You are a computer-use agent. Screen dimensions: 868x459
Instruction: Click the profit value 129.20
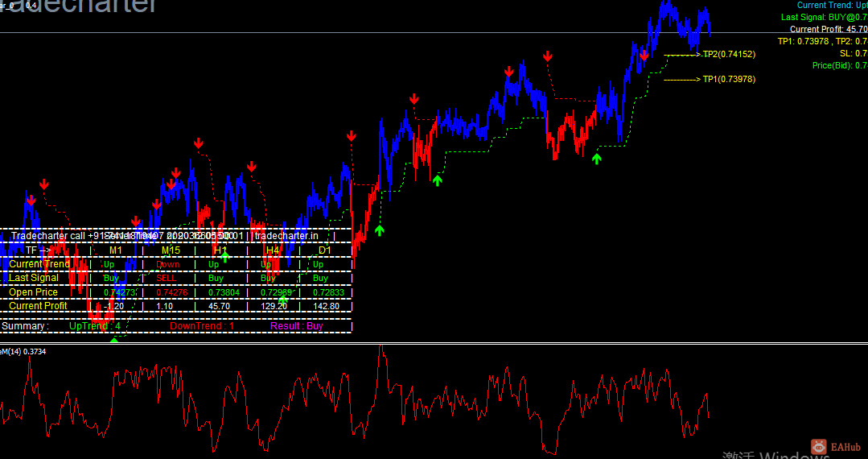274,306
